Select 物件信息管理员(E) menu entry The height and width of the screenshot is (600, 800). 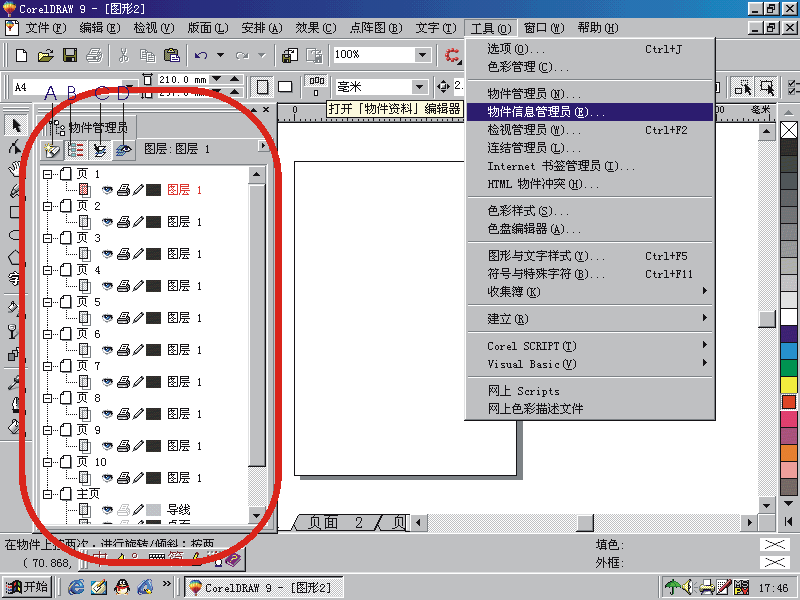point(589,112)
